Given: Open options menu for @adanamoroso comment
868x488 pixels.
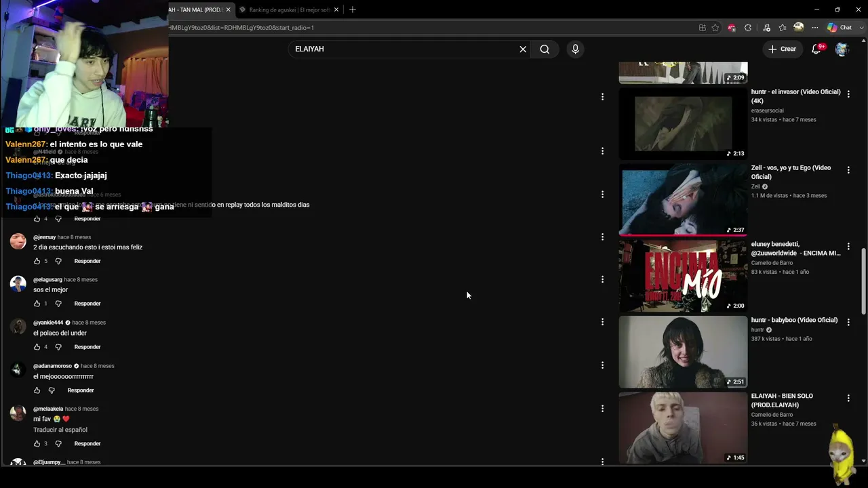Looking at the screenshot, I should 602,365.
